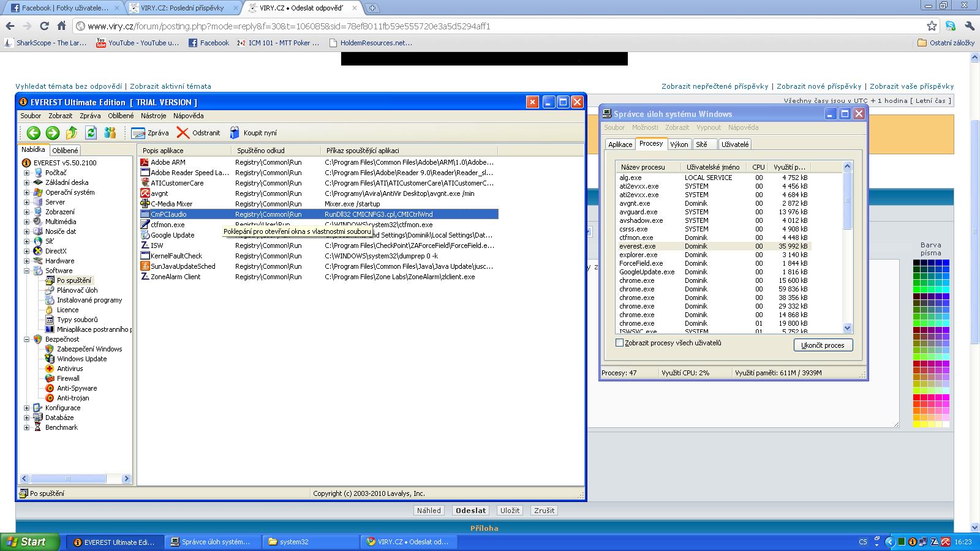980x551 pixels.
Task: Click the green Back arrow in EVEREST toolbar
Action: (x=33, y=133)
